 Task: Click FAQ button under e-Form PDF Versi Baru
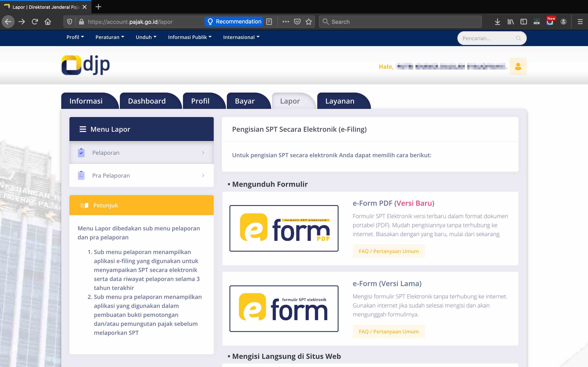click(389, 251)
